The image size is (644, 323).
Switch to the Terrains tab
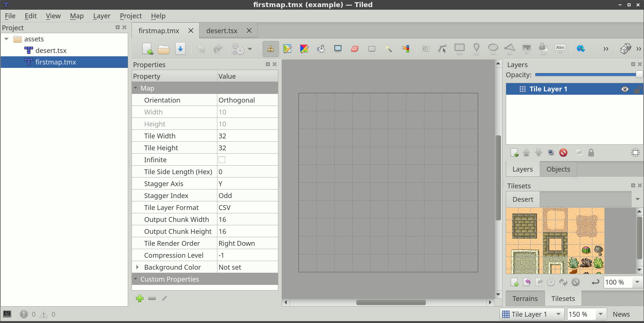(x=525, y=298)
